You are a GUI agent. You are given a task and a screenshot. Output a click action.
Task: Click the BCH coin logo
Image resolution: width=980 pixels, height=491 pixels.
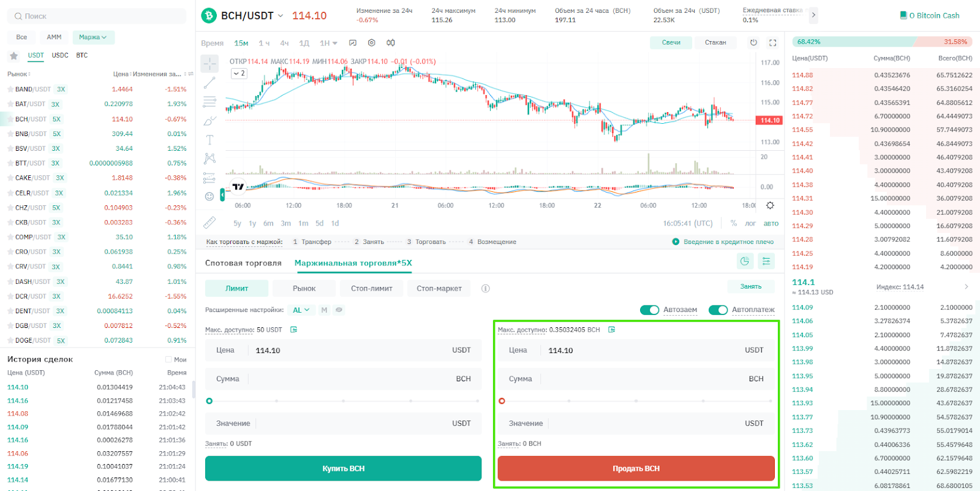click(x=209, y=15)
